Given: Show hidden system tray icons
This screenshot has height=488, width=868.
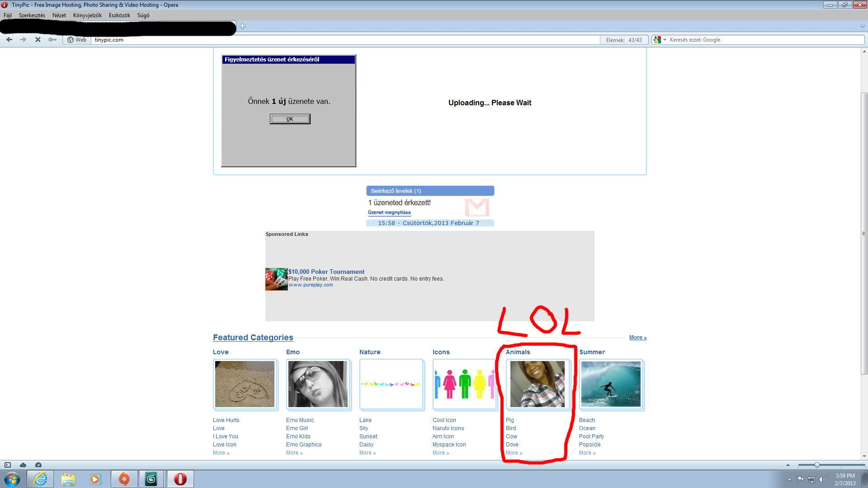Looking at the screenshot, I should [x=789, y=479].
